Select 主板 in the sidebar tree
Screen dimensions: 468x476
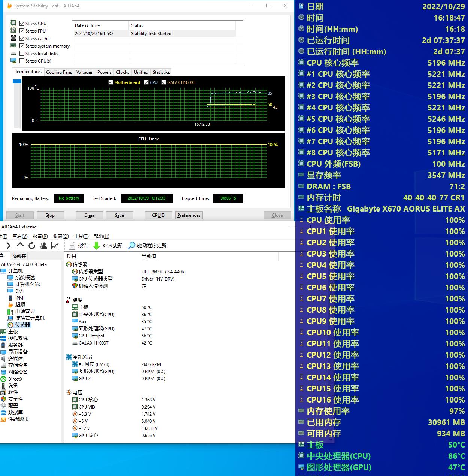(x=13, y=331)
